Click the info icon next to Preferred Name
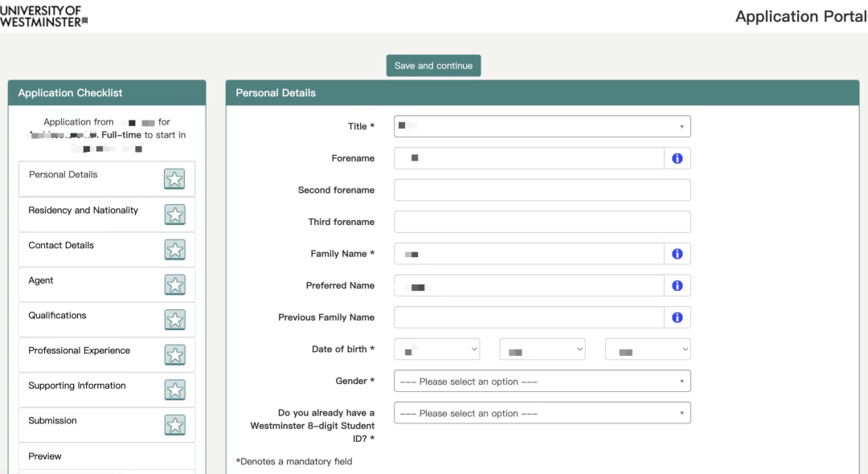The image size is (868, 474). pos(677,286)
